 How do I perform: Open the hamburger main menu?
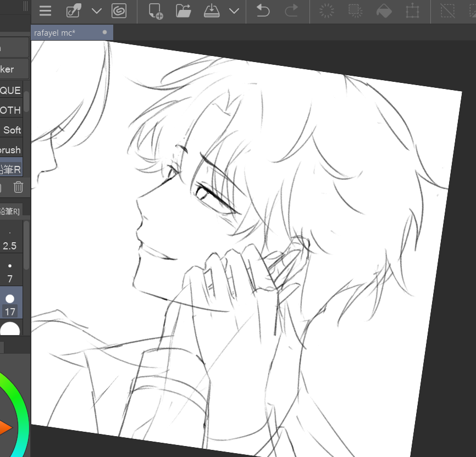pos(45,11)
